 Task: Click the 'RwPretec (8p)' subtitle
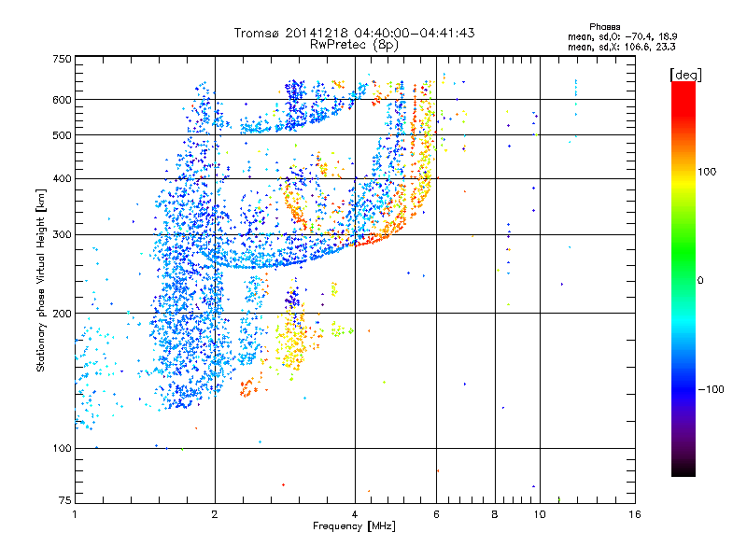(354, 45)
